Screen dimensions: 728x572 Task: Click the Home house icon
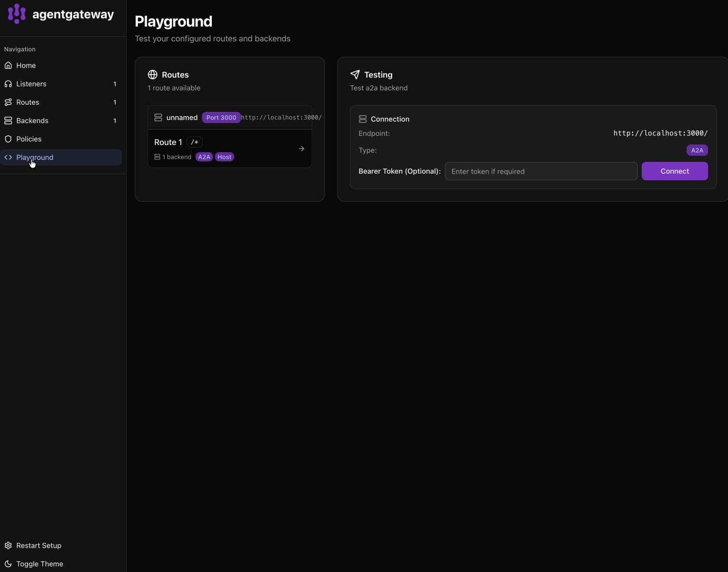coord(8,65)
